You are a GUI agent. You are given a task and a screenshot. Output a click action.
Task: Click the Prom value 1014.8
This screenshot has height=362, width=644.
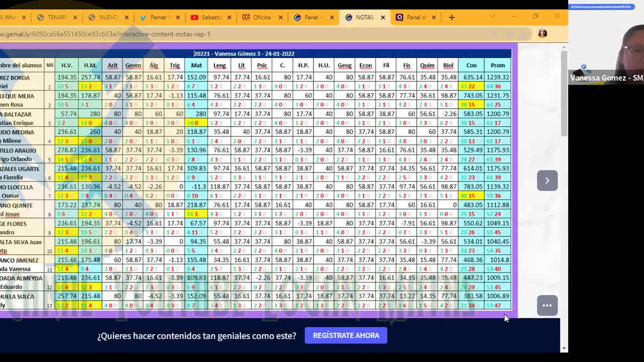click(x=499, y=260)
